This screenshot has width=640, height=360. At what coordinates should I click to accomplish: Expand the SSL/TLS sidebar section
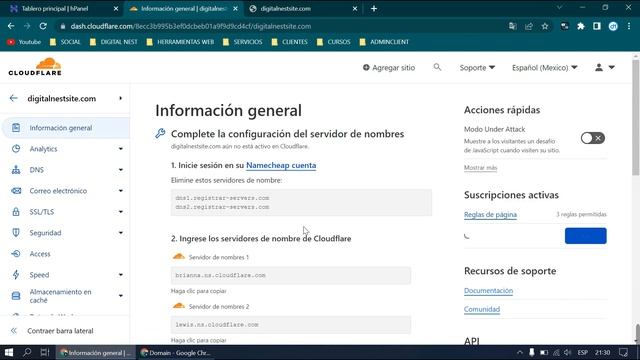tap(121, 212)
